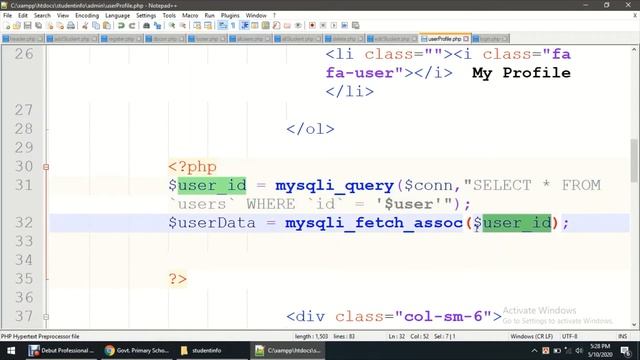
Task: Click the Windows (CR LF) status field
Action: (x=531, y=336)
